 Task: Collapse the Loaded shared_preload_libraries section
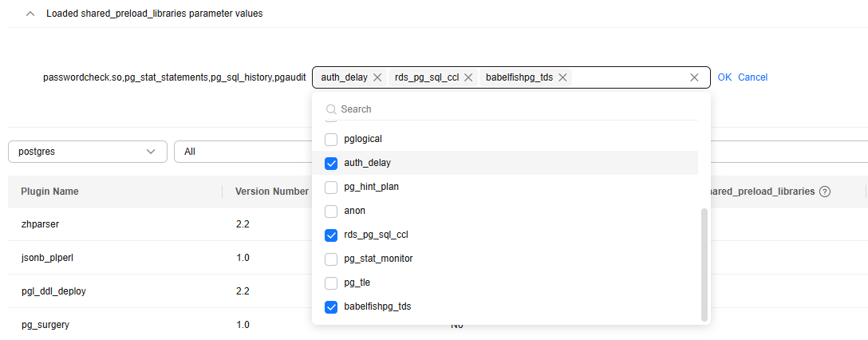point(30,14)
